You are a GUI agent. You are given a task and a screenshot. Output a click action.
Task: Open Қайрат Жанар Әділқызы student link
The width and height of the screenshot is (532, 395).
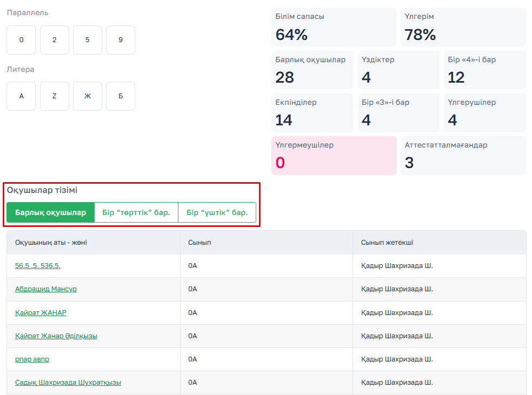[x=56, y=336]
